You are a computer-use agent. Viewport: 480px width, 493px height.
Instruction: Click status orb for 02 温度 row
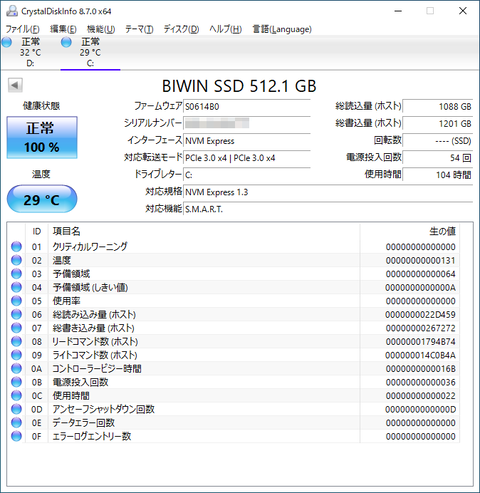coord(16,260)
